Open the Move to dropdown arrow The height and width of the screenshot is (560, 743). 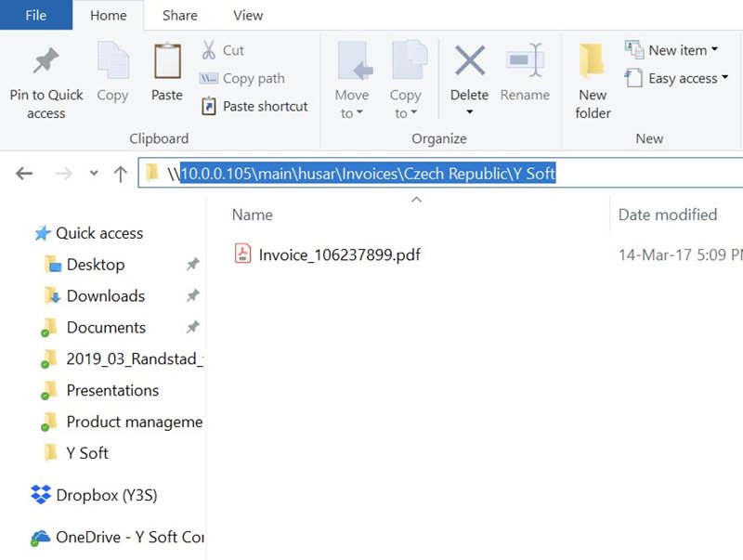359,112
